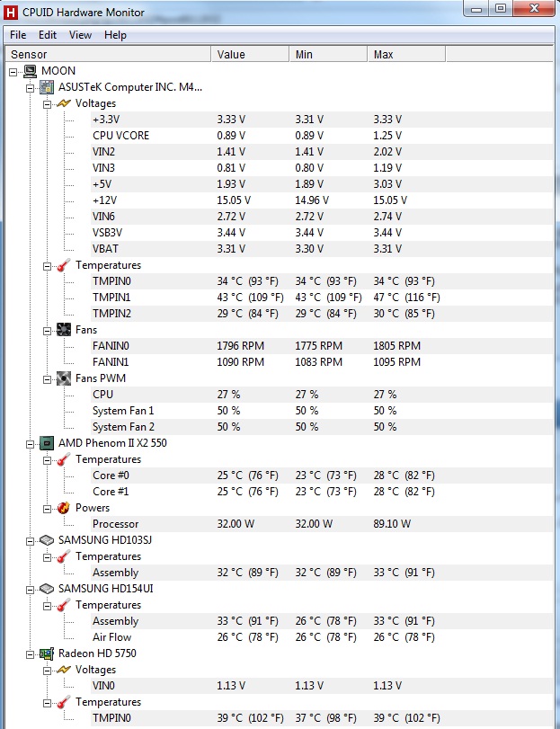Maximize the Hardware Monitor window
Image resolution: width=560 pixels, height=729 pixels.
pyautogui.click(x=501, y=8)
